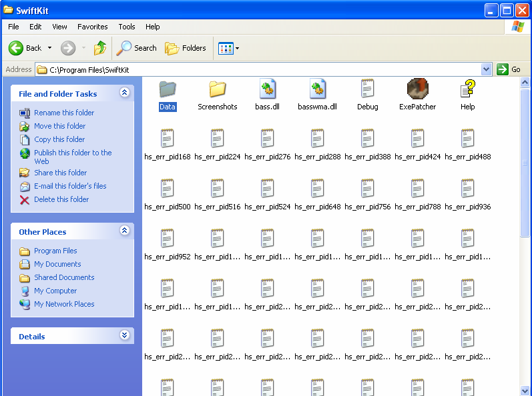532x396 pixels.
Task: Open the Views dropdown in toolbar
Action: [x=229, y=48]
